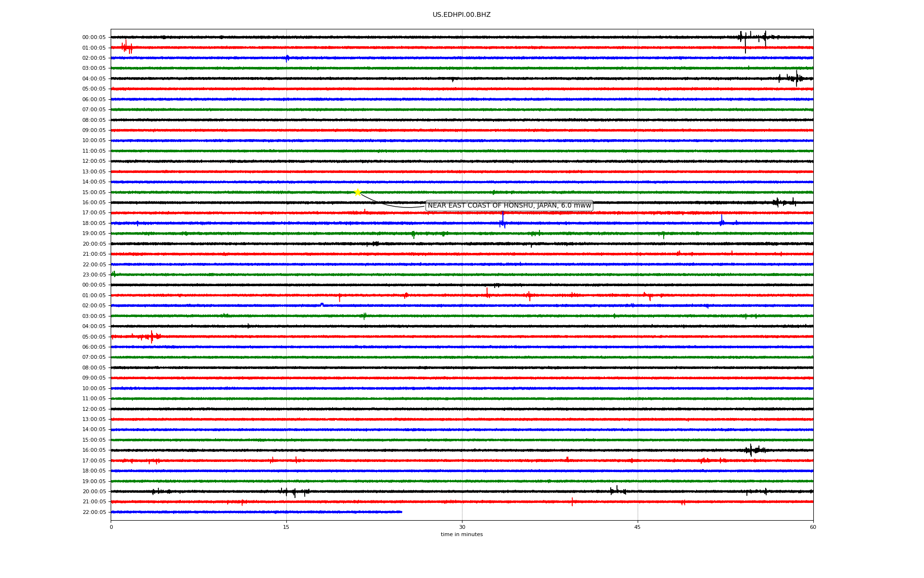Click the 0 tick on time axis
This screenshot has width=924, height=578.
(x=111, y=527)
